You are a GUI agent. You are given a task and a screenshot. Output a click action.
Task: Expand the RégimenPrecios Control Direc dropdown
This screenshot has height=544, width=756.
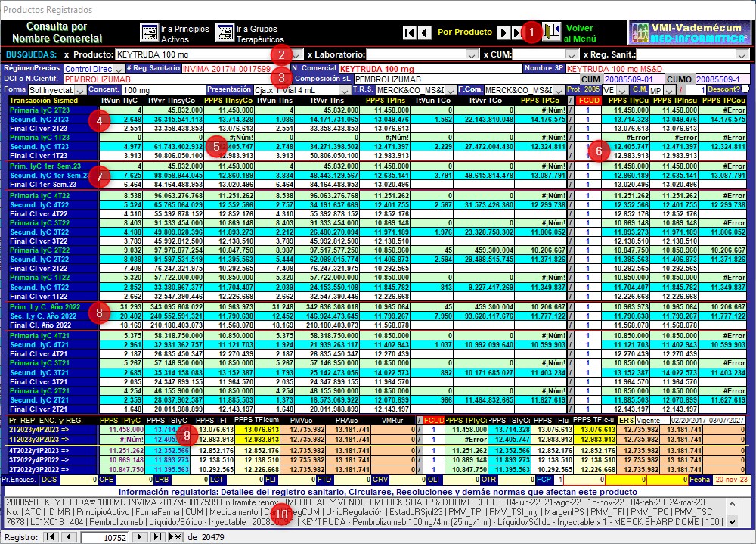coord(119,69)
